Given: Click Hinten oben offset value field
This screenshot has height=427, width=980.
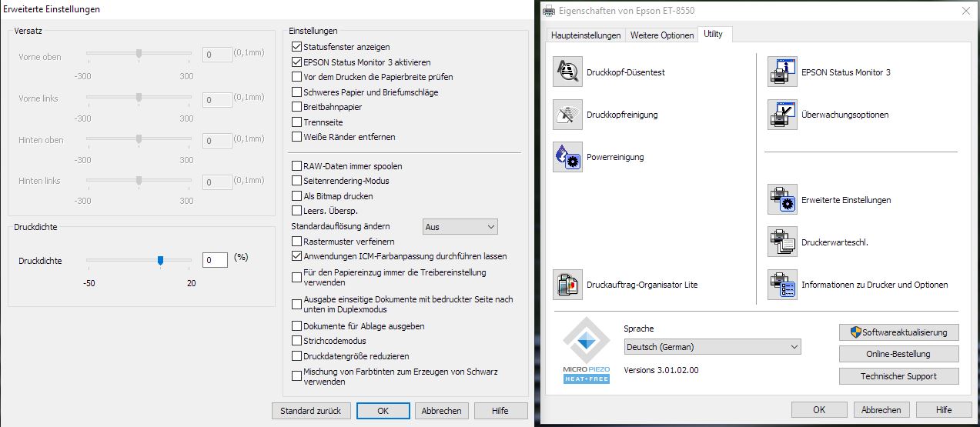Looking at the screenshot, I should tap(217, 141).
